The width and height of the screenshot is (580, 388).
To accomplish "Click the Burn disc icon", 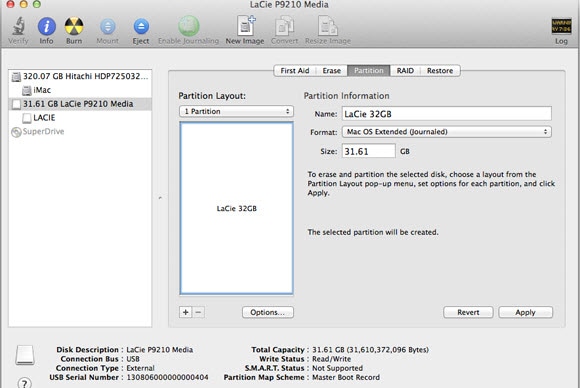I will click(74, 26).
